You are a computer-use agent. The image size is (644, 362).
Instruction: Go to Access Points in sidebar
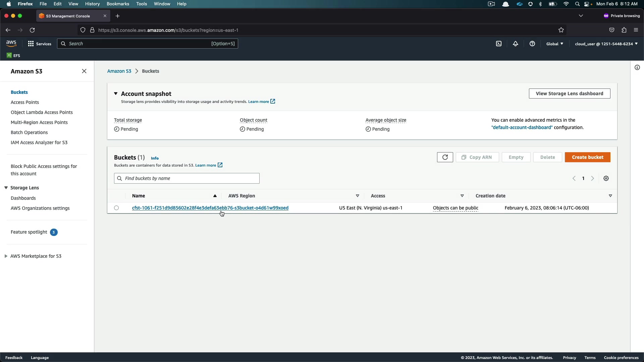[25, 102]
